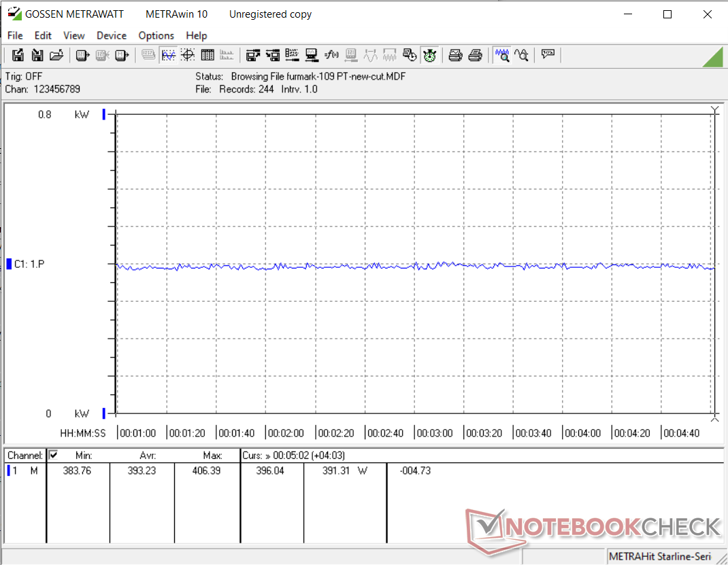The width and height of the screenshot is (728, 565).
Task: Toggle the green stopwatch timer icon
Action: (429, 55)
